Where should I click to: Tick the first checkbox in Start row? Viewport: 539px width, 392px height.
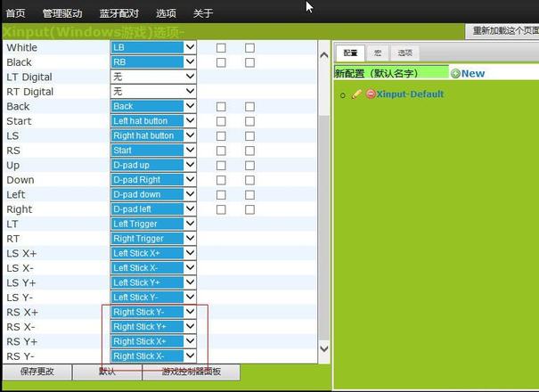tap(221, 121)
